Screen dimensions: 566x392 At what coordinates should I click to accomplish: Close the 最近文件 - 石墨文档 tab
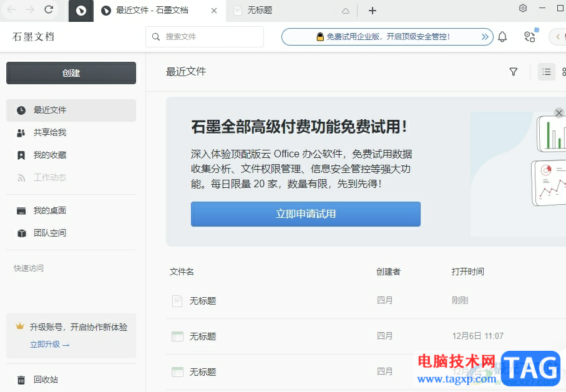(x=214, y=11)
